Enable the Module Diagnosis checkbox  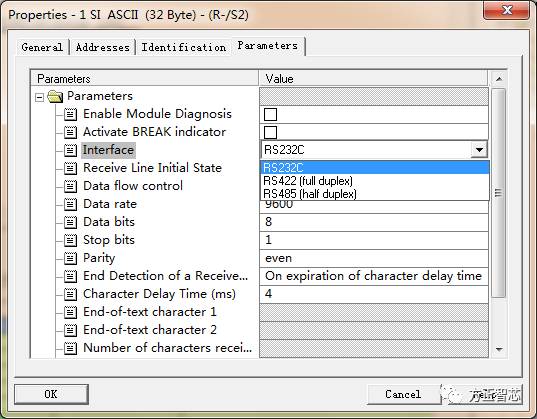click(270, 114)
